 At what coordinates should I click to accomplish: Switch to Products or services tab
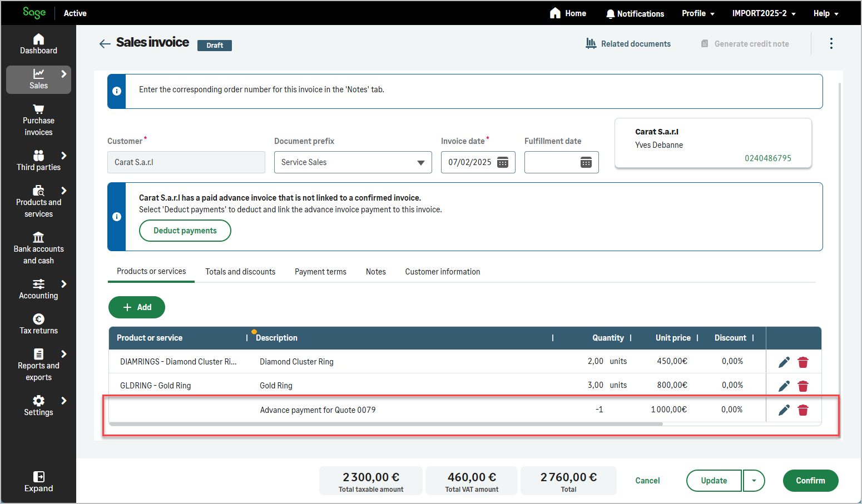(x=151, y=271)
